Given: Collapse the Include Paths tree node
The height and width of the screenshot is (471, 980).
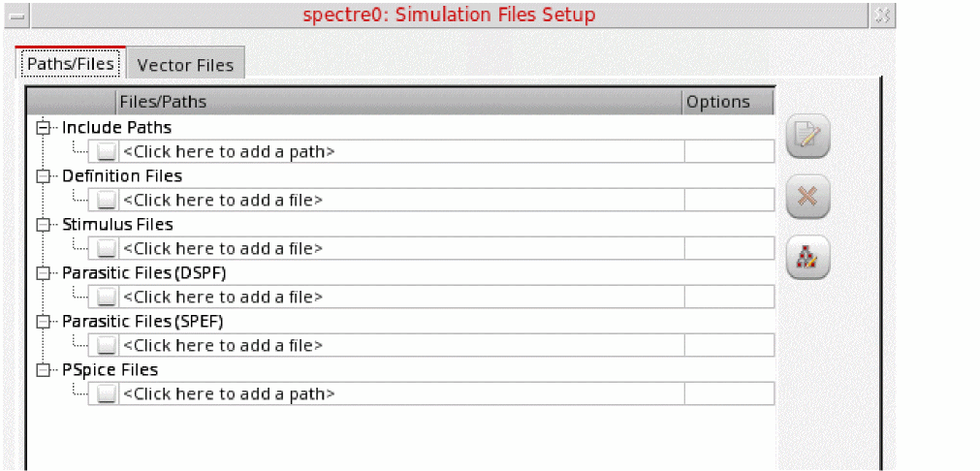Looking at the screenshot, I should 42,127.
